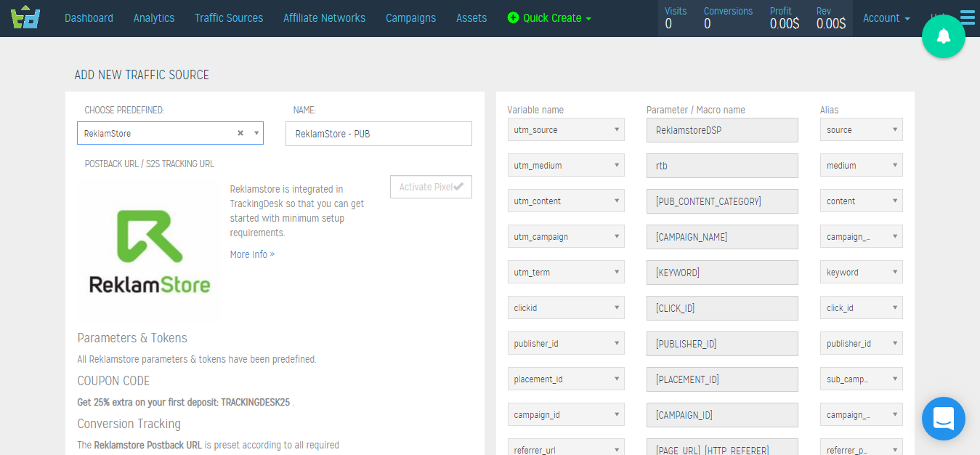Click the ReklamstoreDSP parameter field
Image resolution: width=980 pixels, height=455 pixels.
click(722, 130)
